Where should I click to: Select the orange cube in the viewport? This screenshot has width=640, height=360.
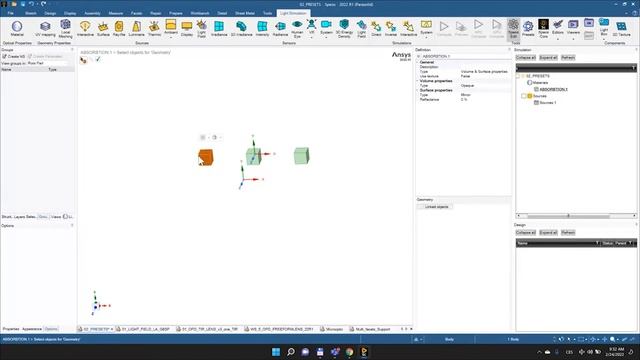(206, 157)
